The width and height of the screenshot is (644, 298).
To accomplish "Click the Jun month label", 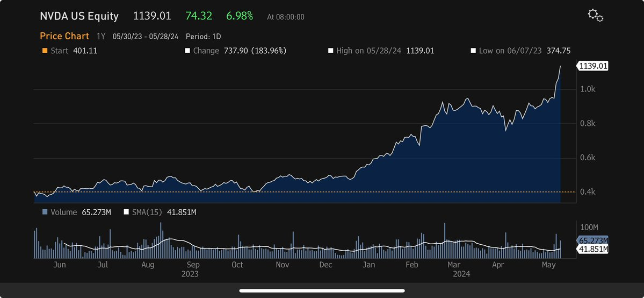I will click(60, 265).
